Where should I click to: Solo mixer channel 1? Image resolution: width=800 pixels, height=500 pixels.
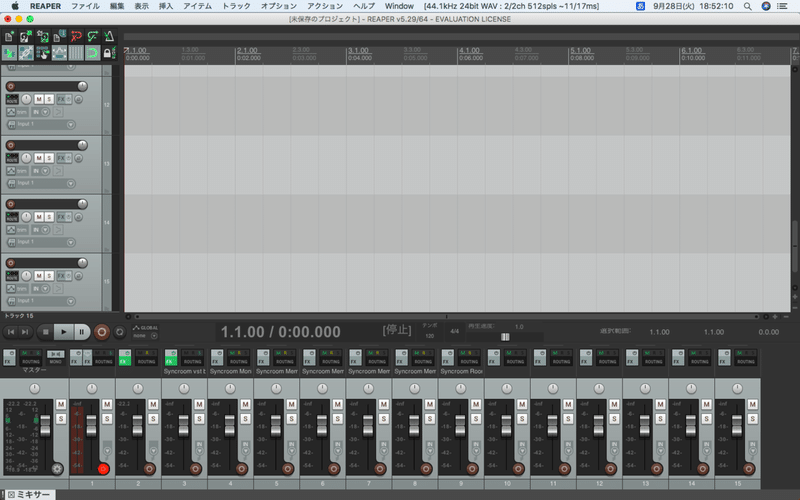(x=107, y=419)
